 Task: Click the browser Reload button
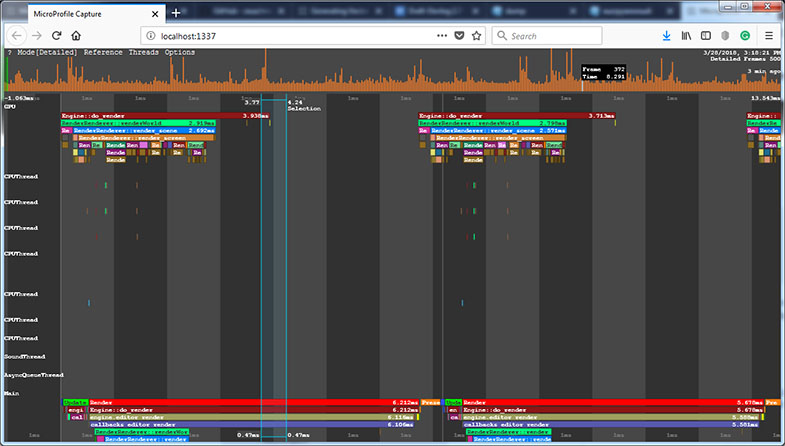click(x=57, y=35)
